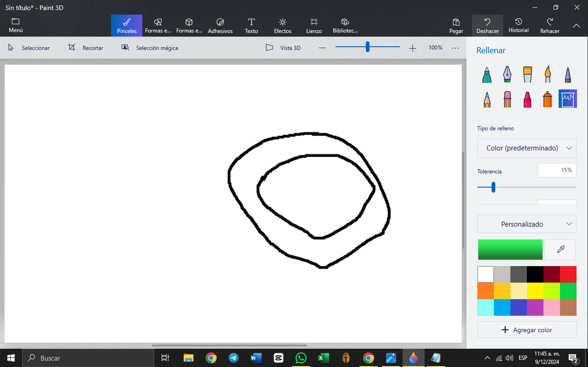Choose the Seleccionar tool

click(x=29, y=48)
